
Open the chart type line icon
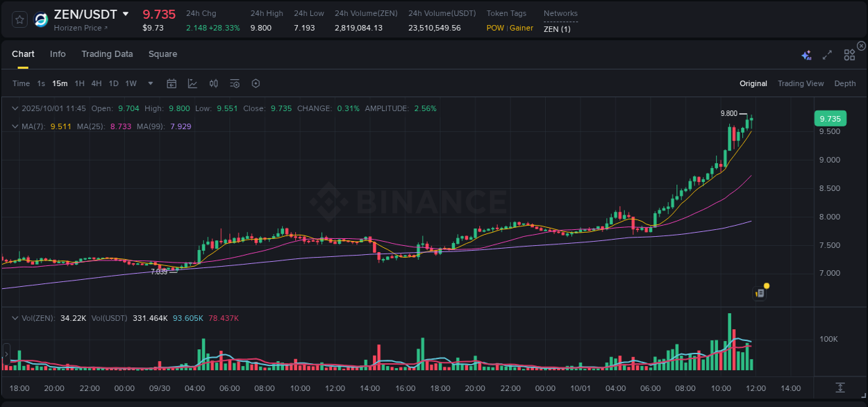pos(191,83)
